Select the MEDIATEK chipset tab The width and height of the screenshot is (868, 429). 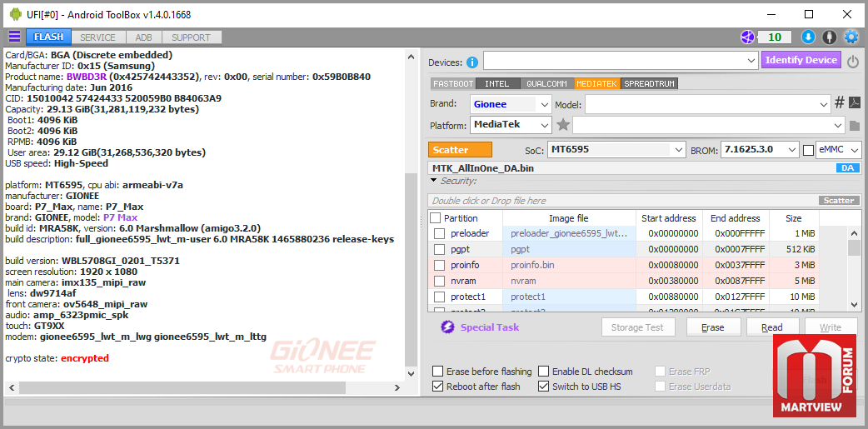[x=597, y=84]
